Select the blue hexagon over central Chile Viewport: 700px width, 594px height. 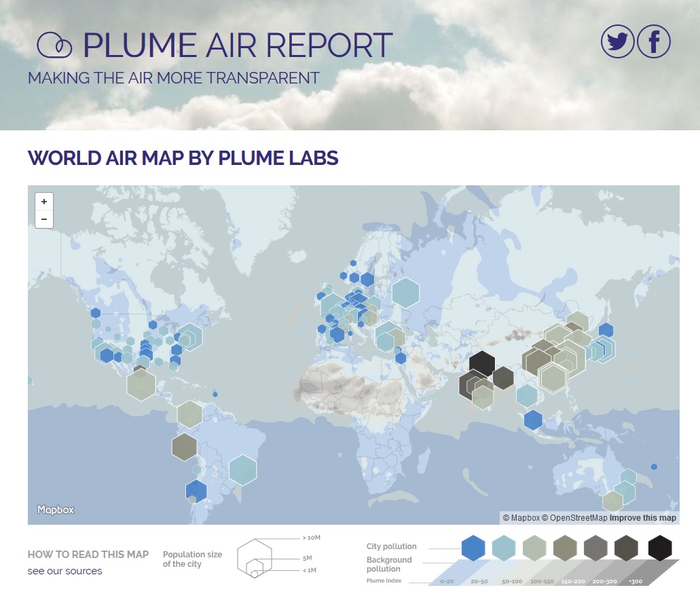click(x=196, y=491)
